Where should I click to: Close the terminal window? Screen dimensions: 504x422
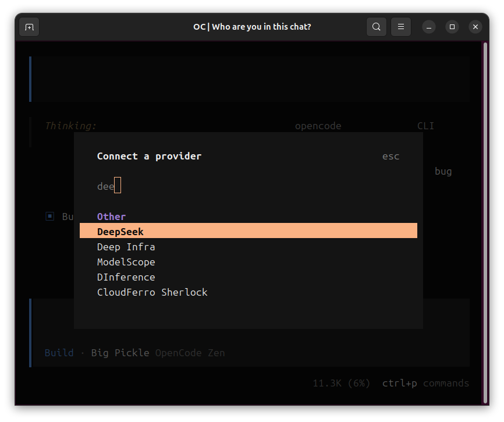tap(475, 27)
